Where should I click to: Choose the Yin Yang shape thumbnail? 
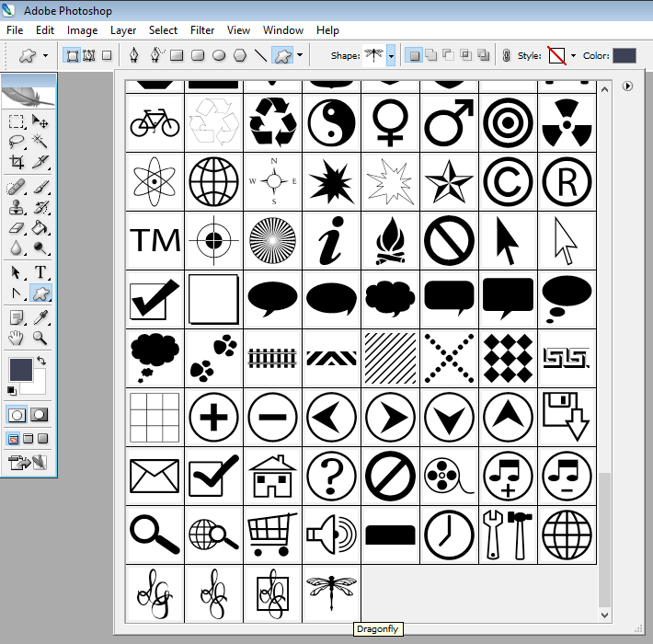[331, 123]
